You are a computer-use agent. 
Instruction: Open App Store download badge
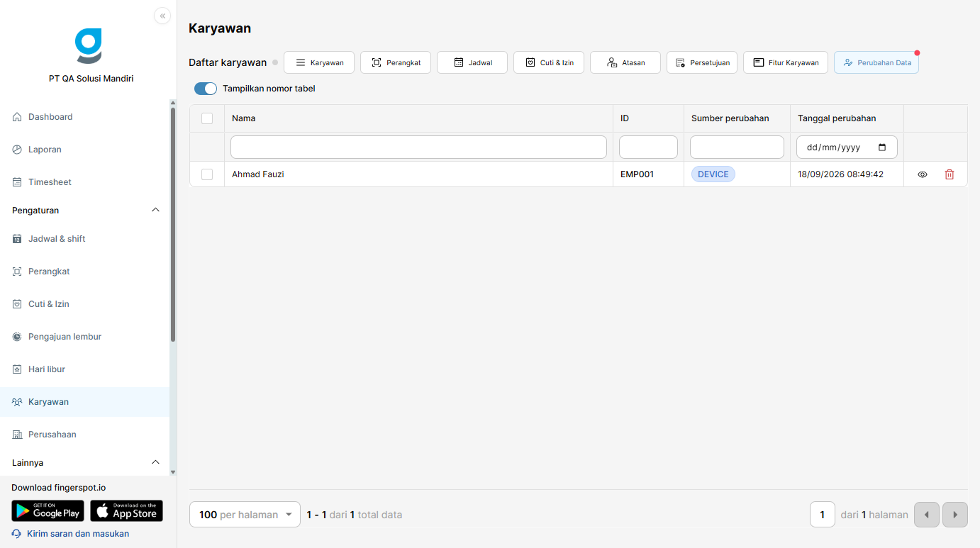point(126,511)
